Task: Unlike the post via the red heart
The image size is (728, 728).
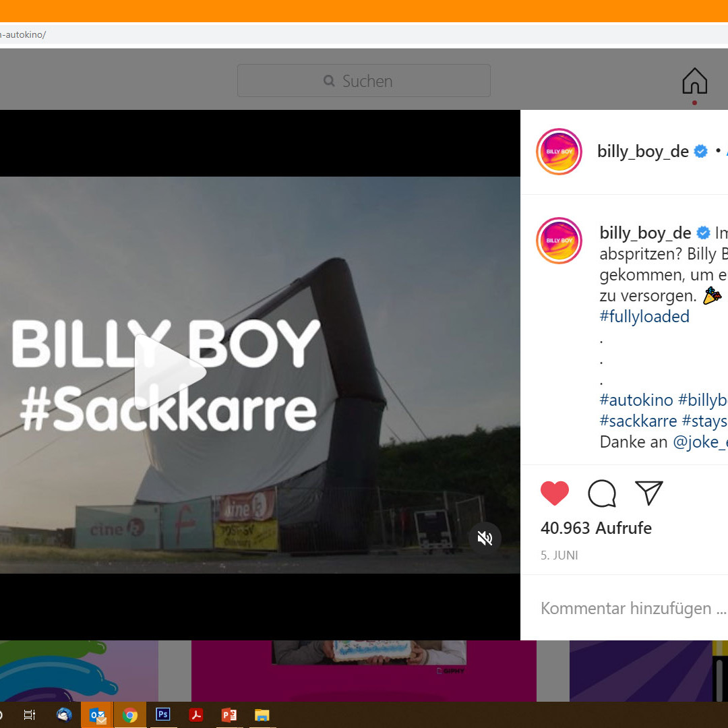Action: click(554, 493)
